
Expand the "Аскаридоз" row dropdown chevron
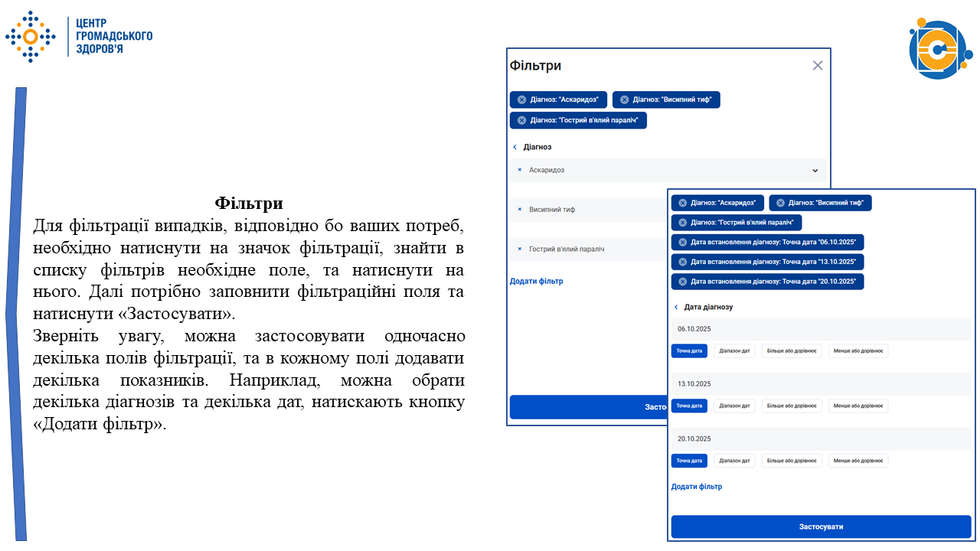click(x=814, y=170)
